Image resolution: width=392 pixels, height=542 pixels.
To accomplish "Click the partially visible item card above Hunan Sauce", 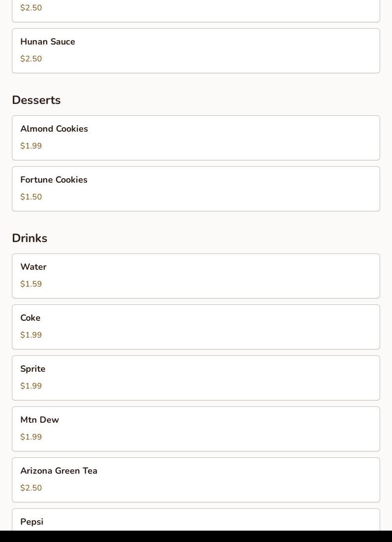I will [196, 11].
